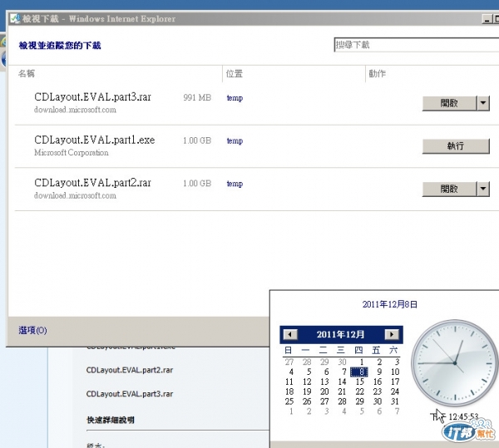Click Microsoft Corporation publisher text under part1.exe
499x448 pixels.
pyautogui.click(x=72, y=153)
